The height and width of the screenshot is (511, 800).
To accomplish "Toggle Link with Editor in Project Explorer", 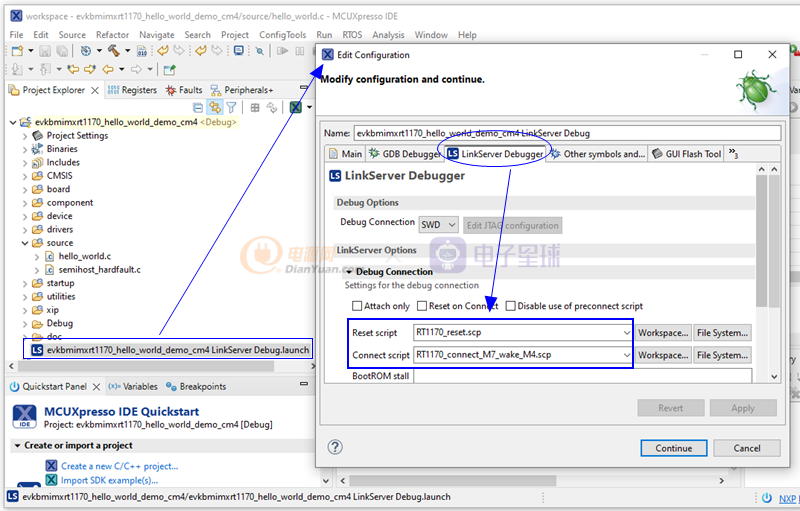I will point(215,108).
